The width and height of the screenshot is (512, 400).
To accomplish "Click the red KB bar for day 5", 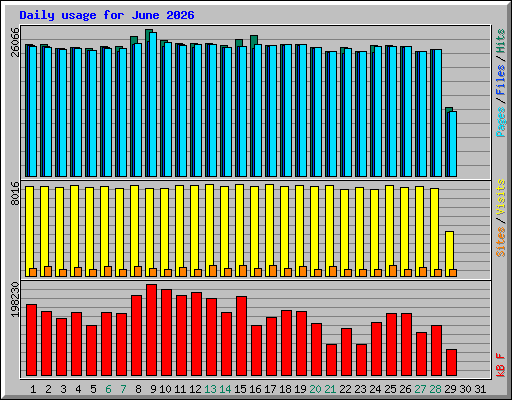I will point(91,350).
